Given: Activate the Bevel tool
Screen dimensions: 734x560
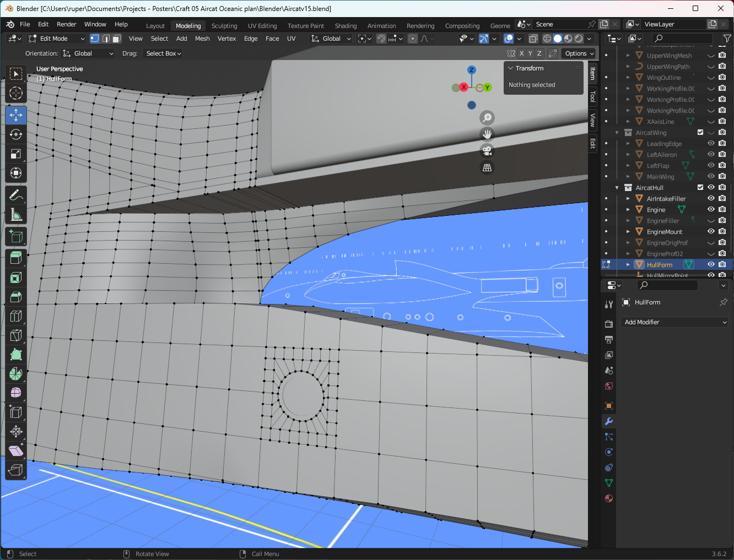Looking at the screenshot, I should pos(15,297).
